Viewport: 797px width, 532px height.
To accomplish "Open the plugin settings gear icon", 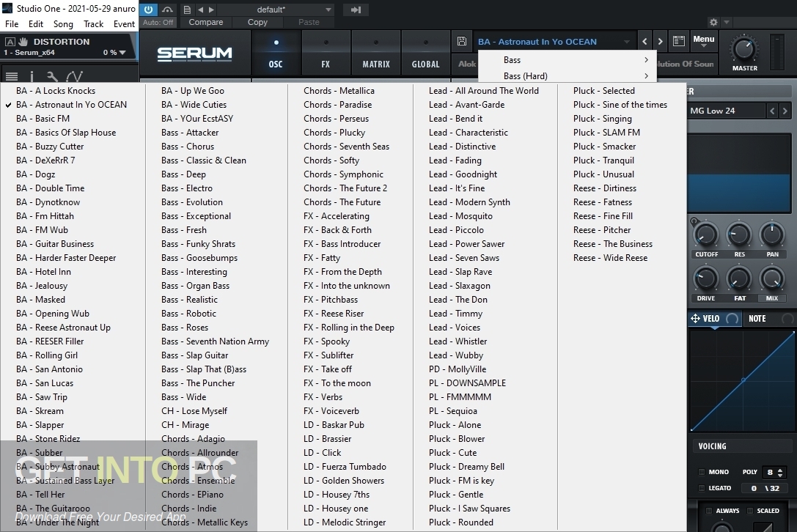I will (x=713, y=23).
